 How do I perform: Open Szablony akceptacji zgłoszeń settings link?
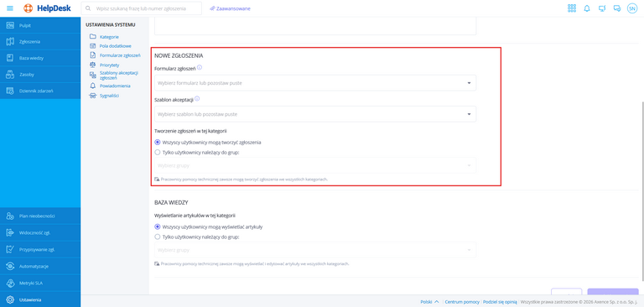point(119,75)
